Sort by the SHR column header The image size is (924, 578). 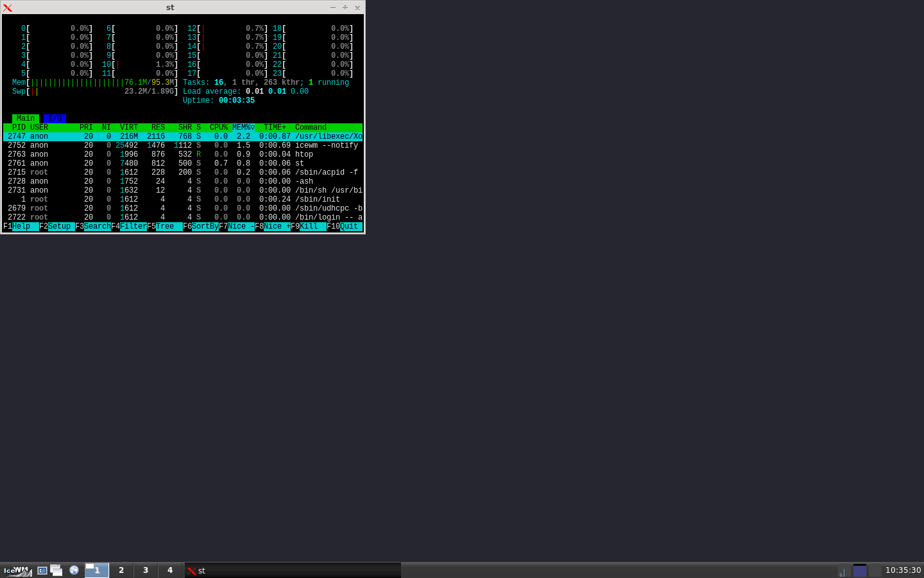(185, 128)
